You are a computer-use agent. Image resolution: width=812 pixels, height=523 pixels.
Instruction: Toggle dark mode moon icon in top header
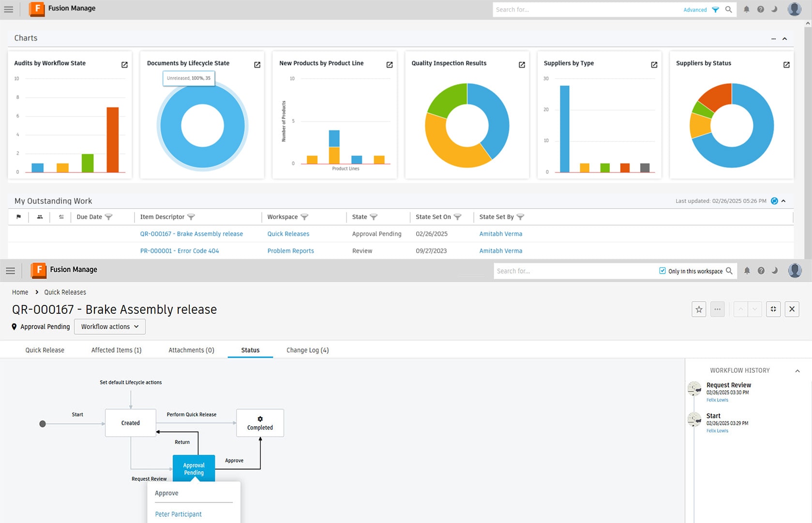774,9
